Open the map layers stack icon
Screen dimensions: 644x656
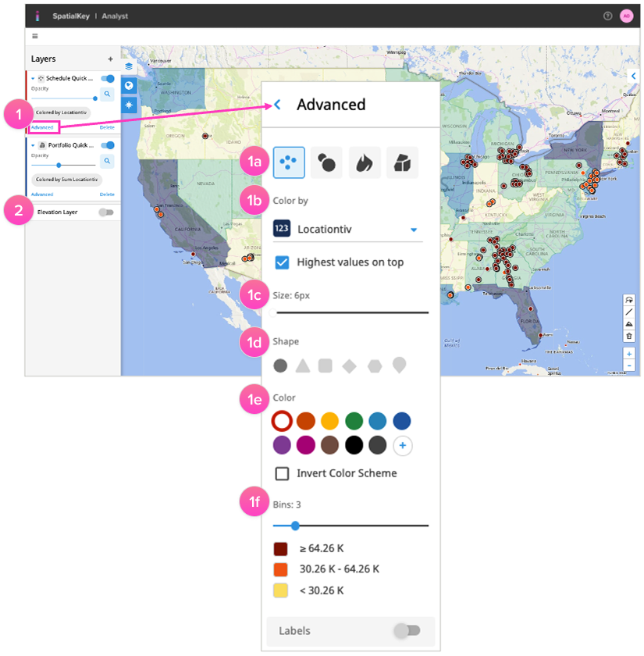tap(129, 67)
